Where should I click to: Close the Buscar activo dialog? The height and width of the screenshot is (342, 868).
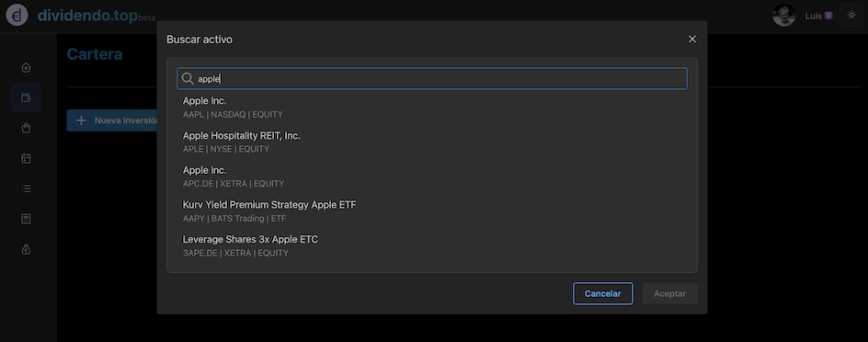[692, 39]
